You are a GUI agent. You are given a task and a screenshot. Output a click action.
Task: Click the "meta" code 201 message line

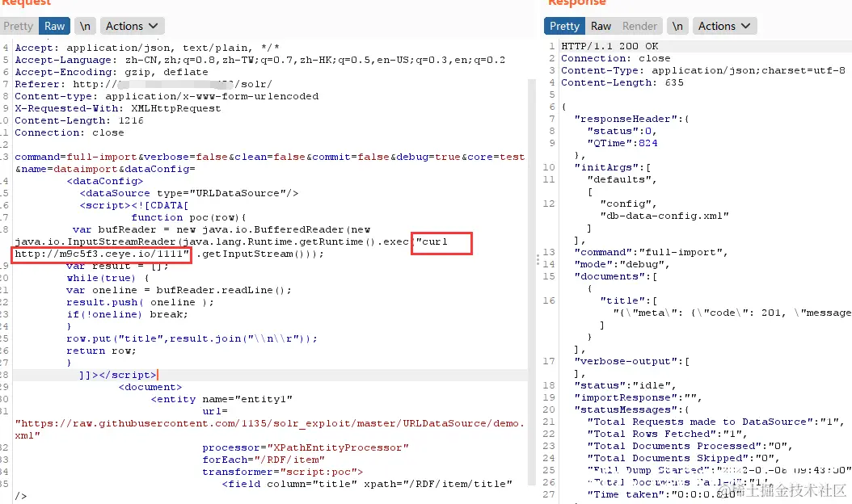pos(732,313)
